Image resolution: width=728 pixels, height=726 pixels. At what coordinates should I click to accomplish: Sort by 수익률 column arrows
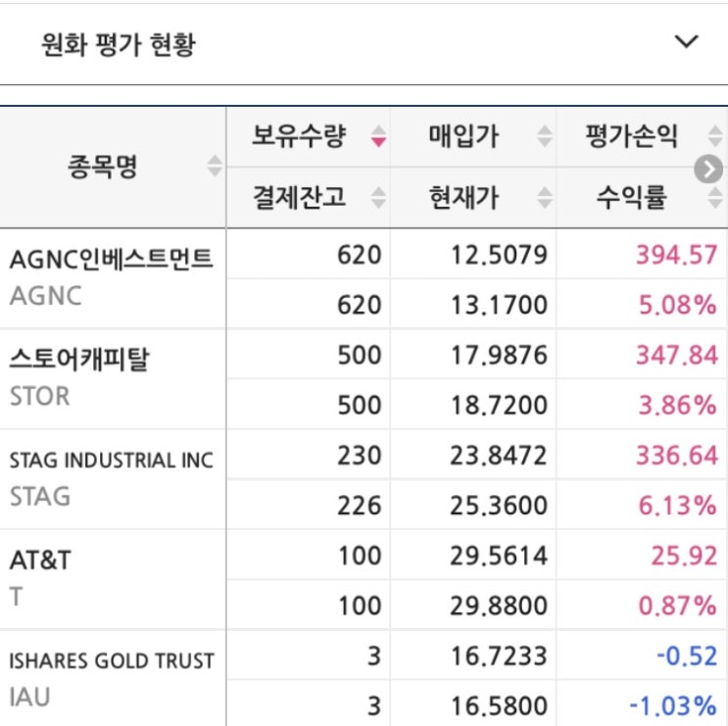pos(715,198)
